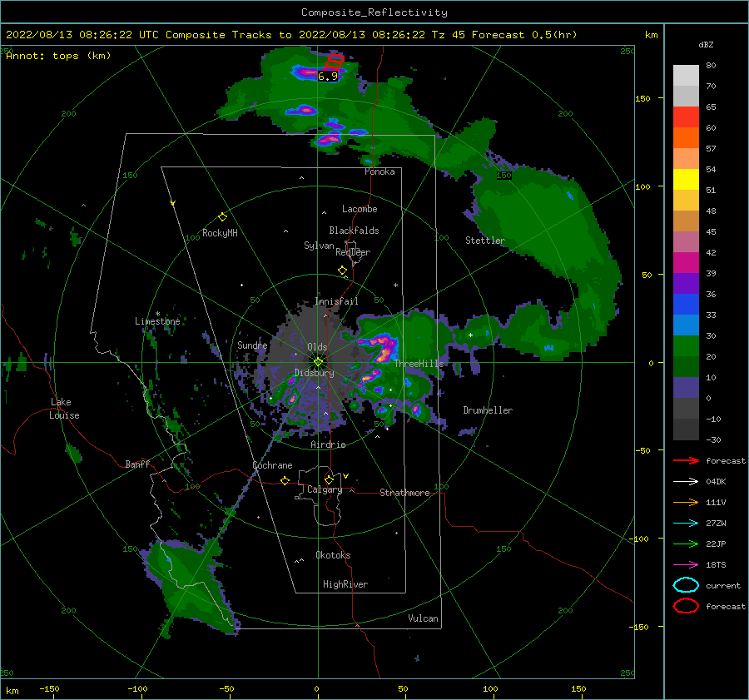
Task: Click the Sylvan label on map
Action: 319,246
